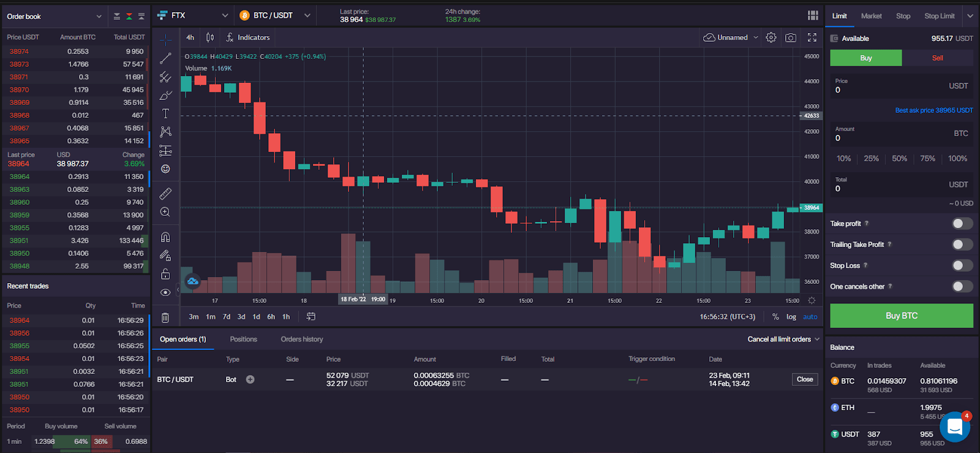Open the BTC / USDT pair dropdown
980x453 pixels.
coord(275,15)
